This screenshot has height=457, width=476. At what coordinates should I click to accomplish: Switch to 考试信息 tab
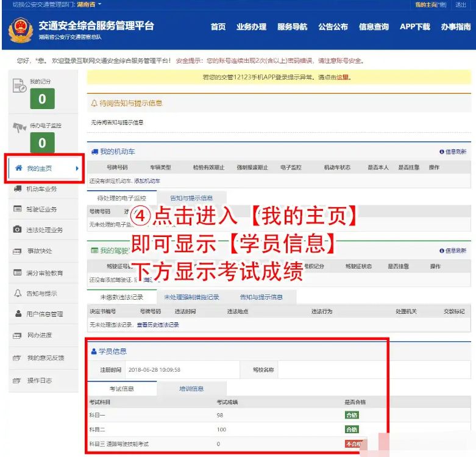(x=122, y=389)
